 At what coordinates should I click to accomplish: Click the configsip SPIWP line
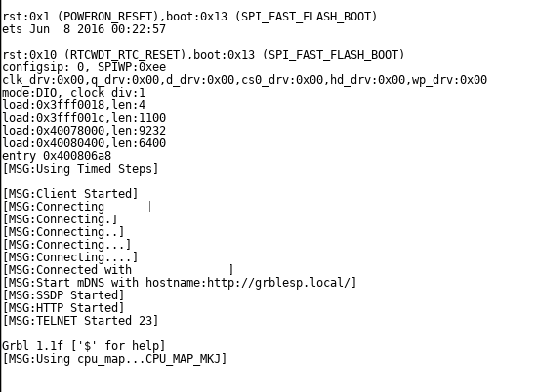84,67
